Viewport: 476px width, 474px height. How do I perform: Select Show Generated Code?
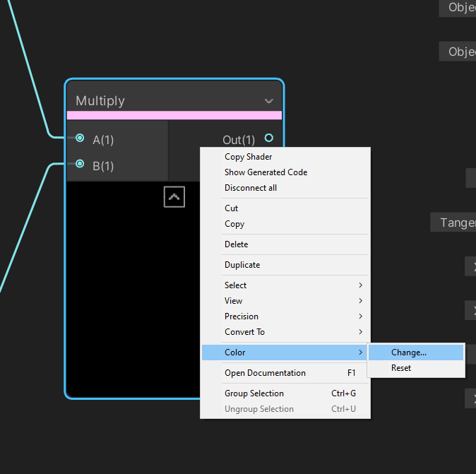pyautogui.click(x=266, y=172)
